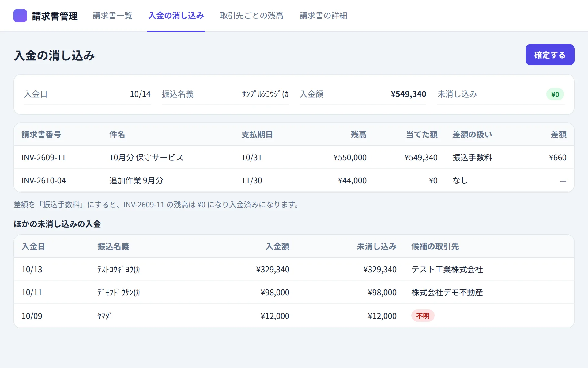
Task: Click the 支払期日 11/30 cell
Action: click(x=252, y=181)
